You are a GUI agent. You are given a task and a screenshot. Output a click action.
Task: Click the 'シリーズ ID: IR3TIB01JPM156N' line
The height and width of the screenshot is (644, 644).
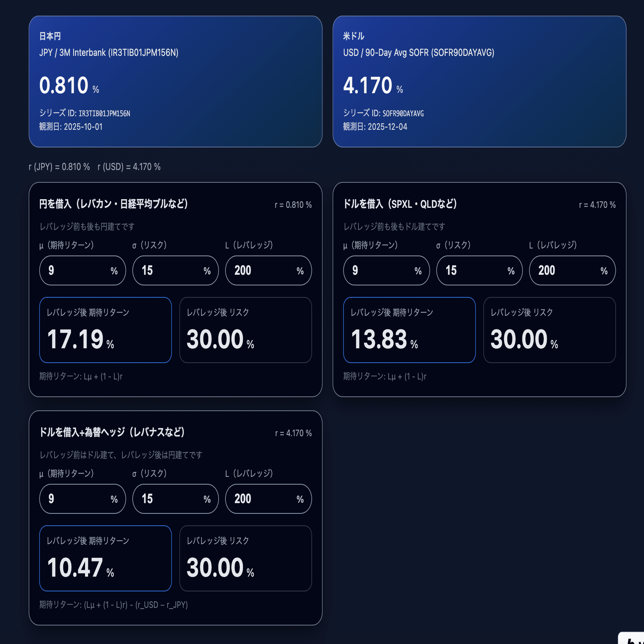pyautogui.click(x=85, y=113)
